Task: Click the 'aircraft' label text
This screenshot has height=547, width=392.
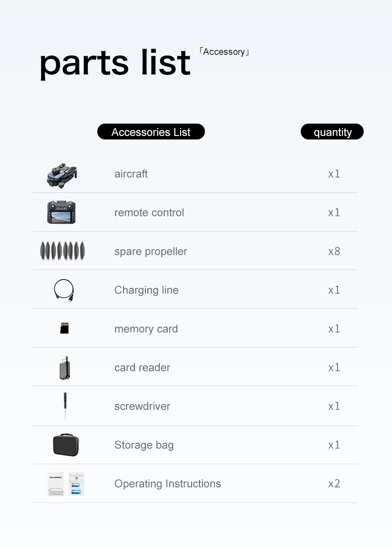Action: click(131, 174)
